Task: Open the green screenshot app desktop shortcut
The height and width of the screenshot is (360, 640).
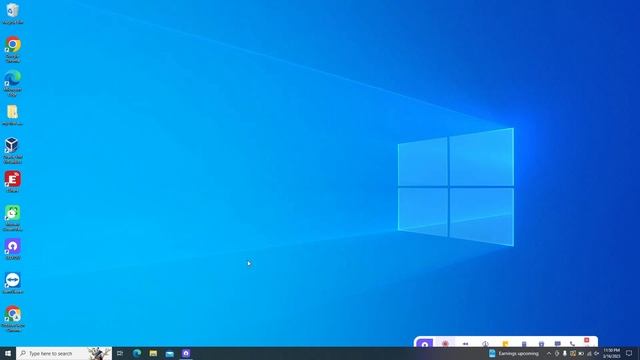Action: (13, 218)
